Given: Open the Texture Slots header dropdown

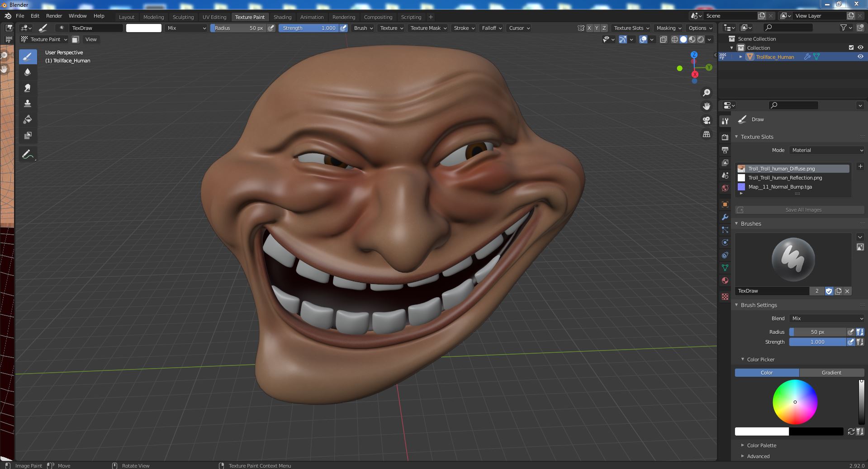Looking at the screenshot, I should click(x=631, y=28).
